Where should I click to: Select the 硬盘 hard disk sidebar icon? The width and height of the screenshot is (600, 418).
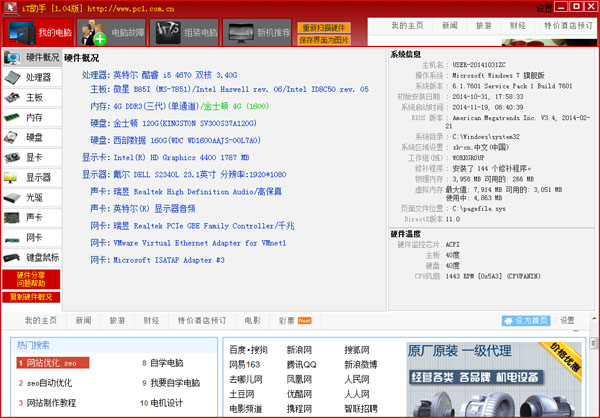pyautogui.click(x=30, y=137)
